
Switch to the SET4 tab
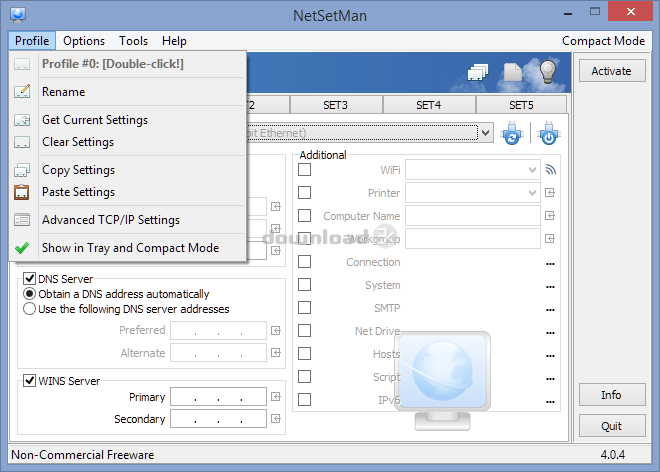[428, 105]
